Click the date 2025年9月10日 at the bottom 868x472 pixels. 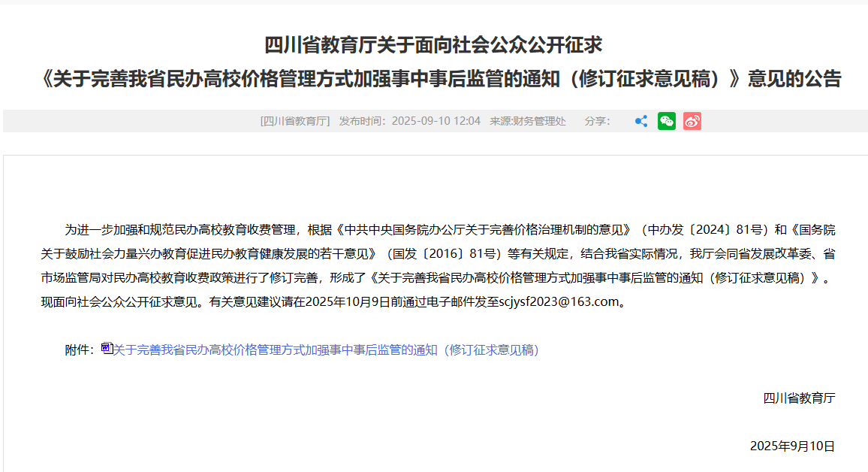792,446
